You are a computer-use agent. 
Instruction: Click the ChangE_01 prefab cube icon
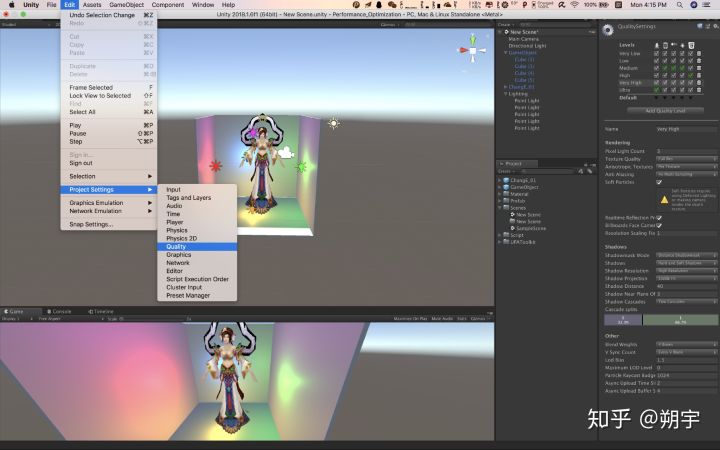(506, 180)
